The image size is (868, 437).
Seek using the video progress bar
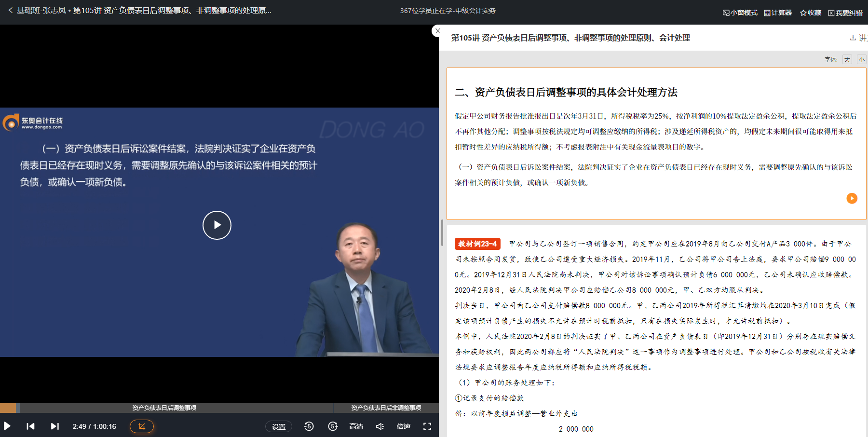click(x=217, y=408)
